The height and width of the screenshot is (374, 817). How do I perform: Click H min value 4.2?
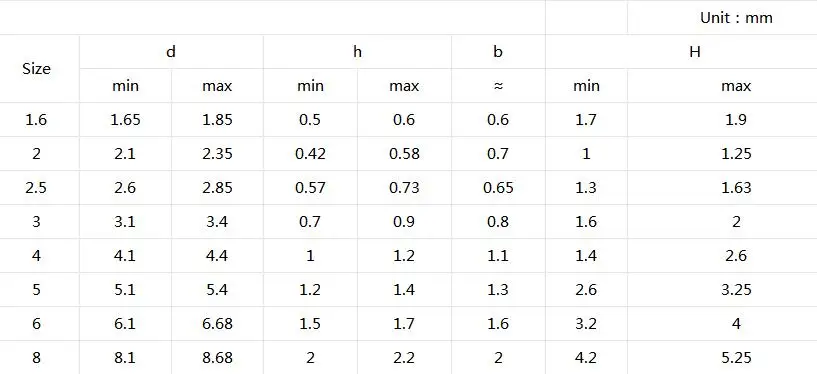click(x=586, y=358)
